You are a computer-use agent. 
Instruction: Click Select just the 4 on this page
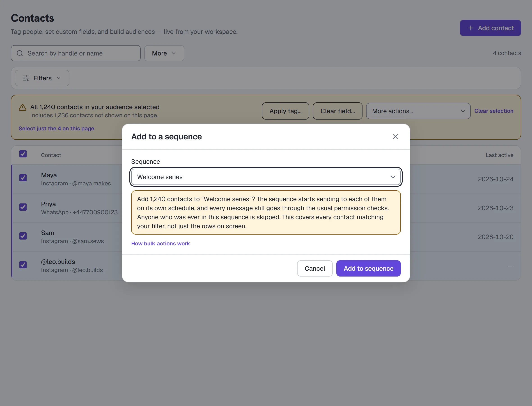[x=56, y=129]
